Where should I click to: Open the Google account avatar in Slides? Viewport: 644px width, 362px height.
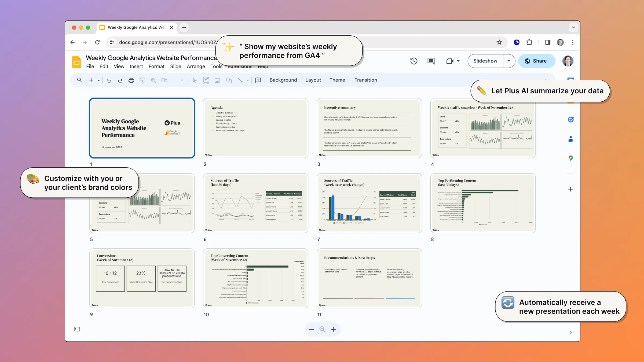click(568, 61)
